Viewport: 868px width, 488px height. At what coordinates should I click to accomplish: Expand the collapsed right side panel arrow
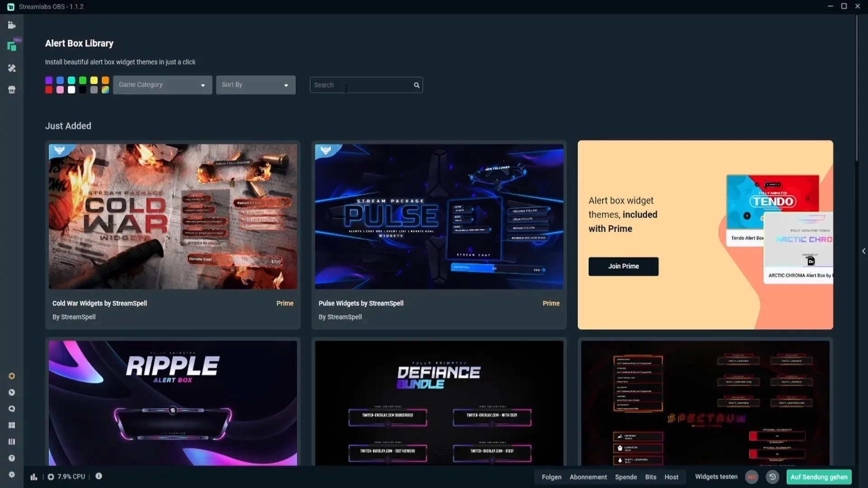tap(863, 251)
